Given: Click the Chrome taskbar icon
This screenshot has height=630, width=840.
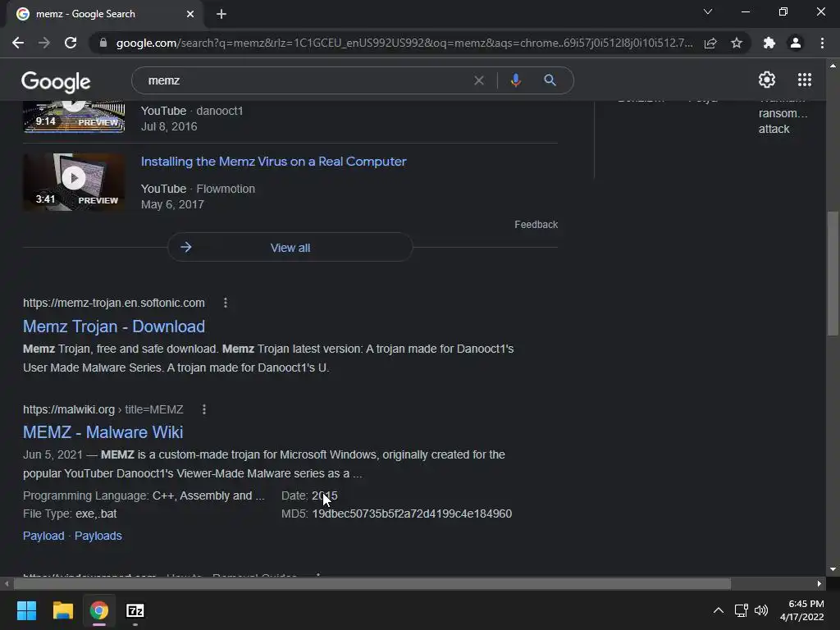Looking at the screenshot, I should (99, 610).
